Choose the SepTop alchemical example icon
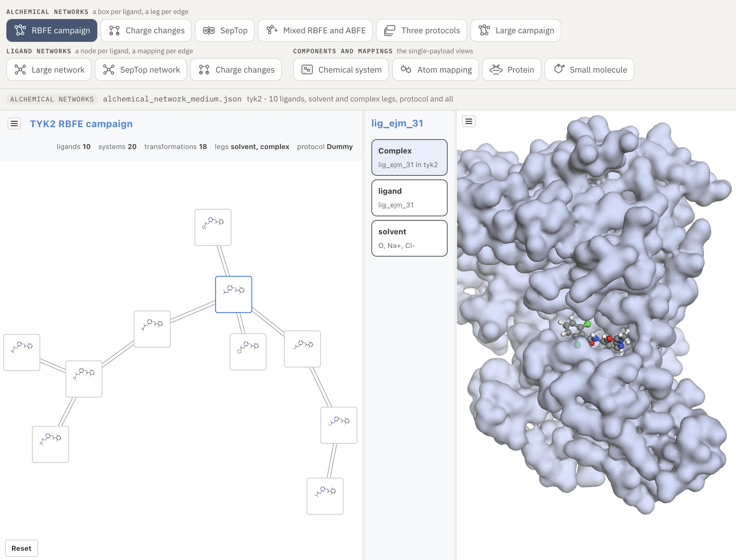Viewport: 736px width, 560px height. click(209, 30)
